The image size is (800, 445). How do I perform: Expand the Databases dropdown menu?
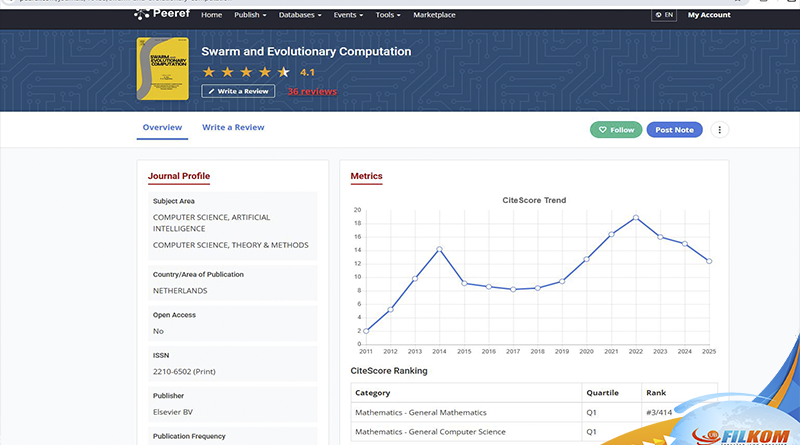pos(300,15)
